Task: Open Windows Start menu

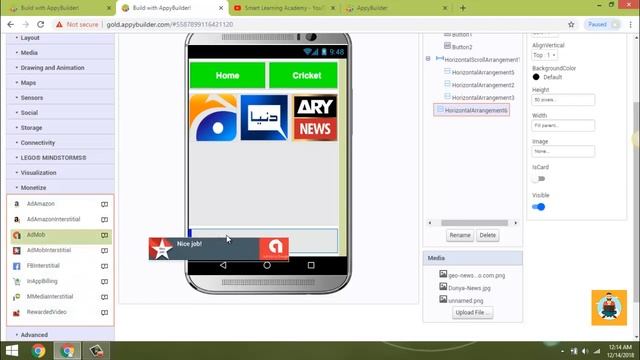Action: 12,351
